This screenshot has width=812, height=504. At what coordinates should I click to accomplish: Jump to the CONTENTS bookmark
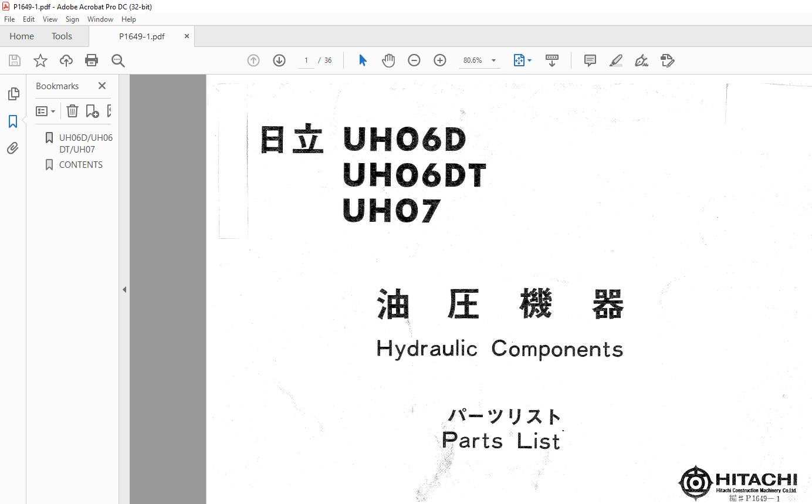tap(81, 165)
